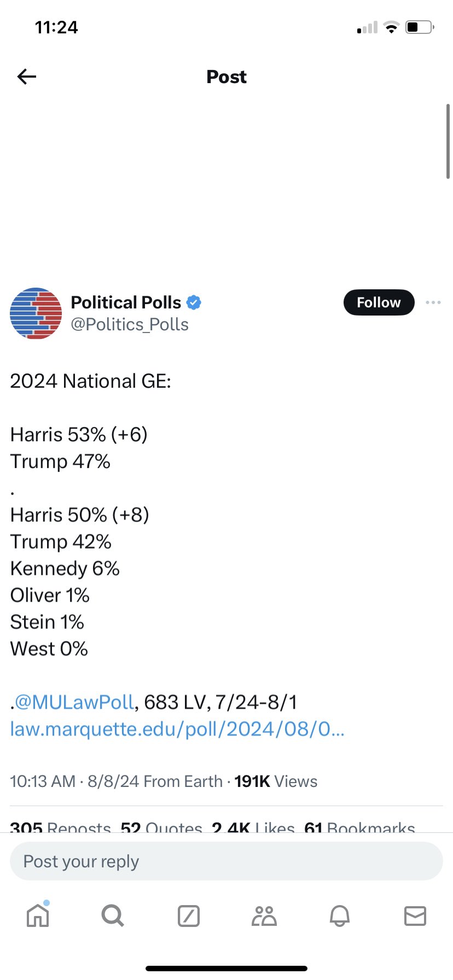The width and height of the screenshot is (453, 980).
Task: Open the Messages envelope icon
Action: (415, 916)
